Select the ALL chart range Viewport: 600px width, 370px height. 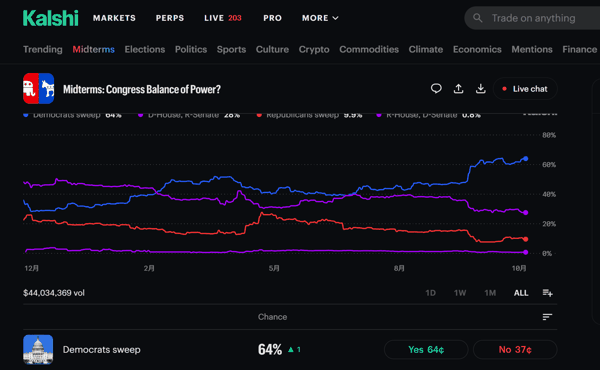[x=521, y=293]
